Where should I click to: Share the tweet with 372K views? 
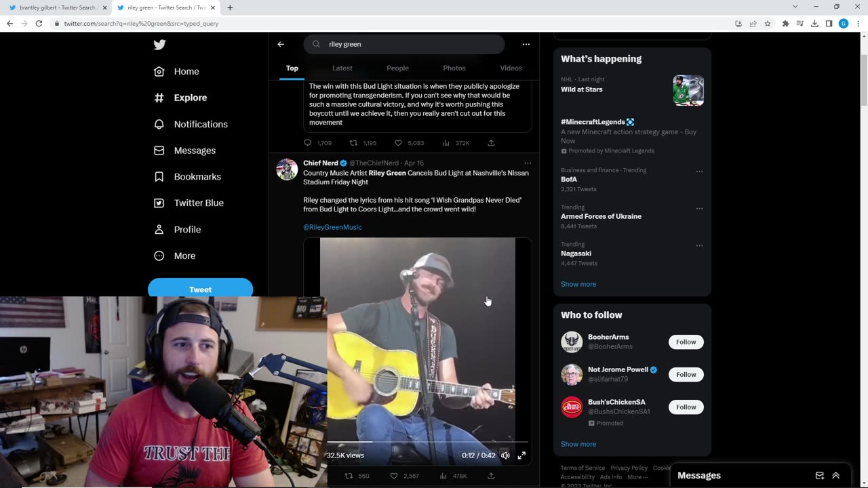click(x=491, y=143)
